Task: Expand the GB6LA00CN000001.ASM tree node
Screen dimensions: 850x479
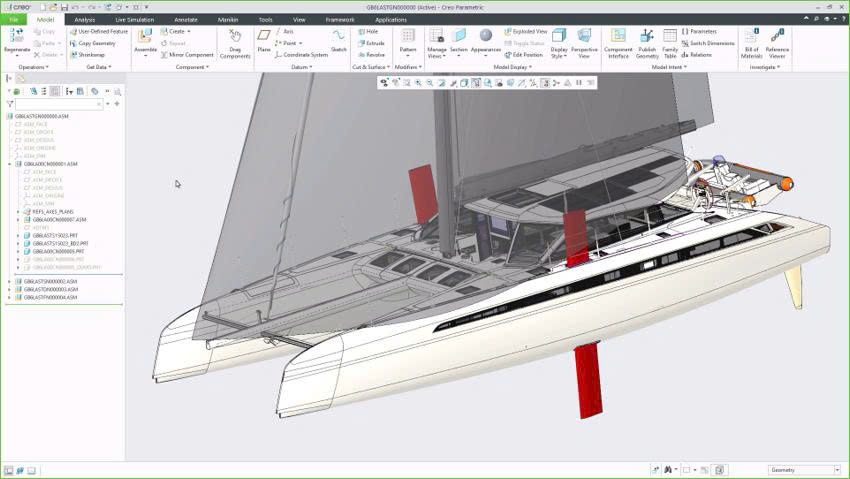Action: pyautogui.click(x=9, y=164)
